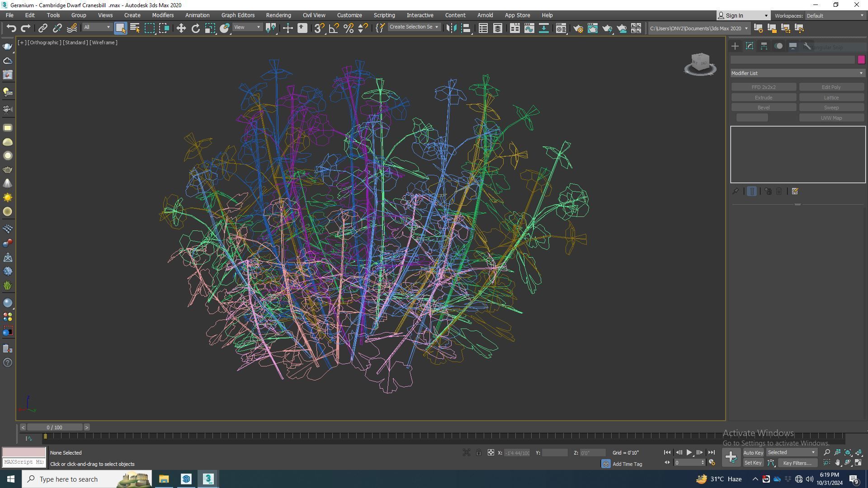The width and height of the screenshot is (868, 488).
Task: Click the Teapot icon in left sidebar
Action: pyautogui.click(x=8, y=47)
